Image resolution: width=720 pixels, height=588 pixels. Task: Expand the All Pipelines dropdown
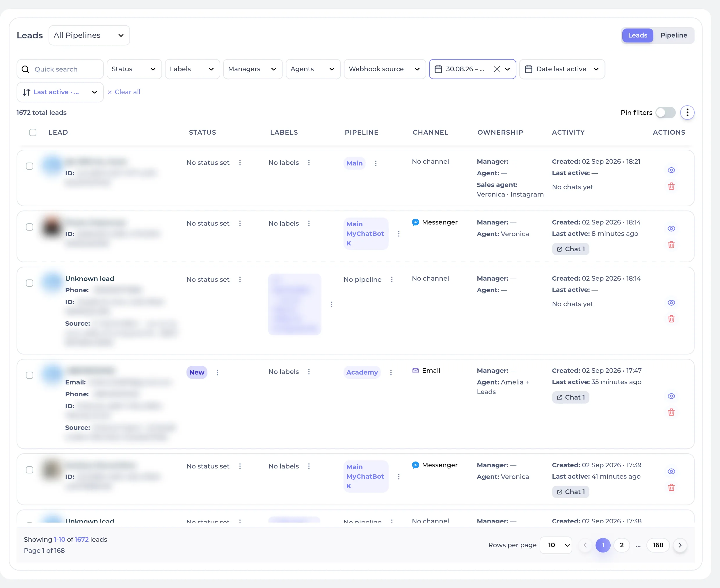pyautogui.click(x=89, y=35)
